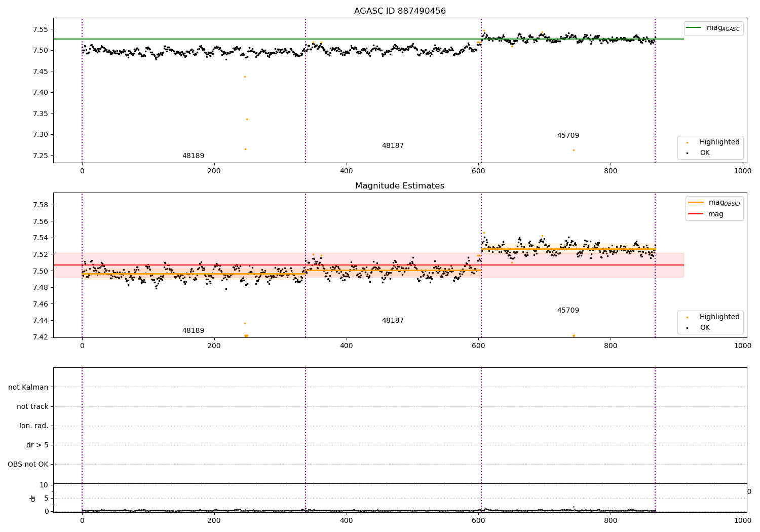This screenshot has width=760, height=532.
Task: Click green line swatch in mag AGASC legend
Action: (694, 27)
